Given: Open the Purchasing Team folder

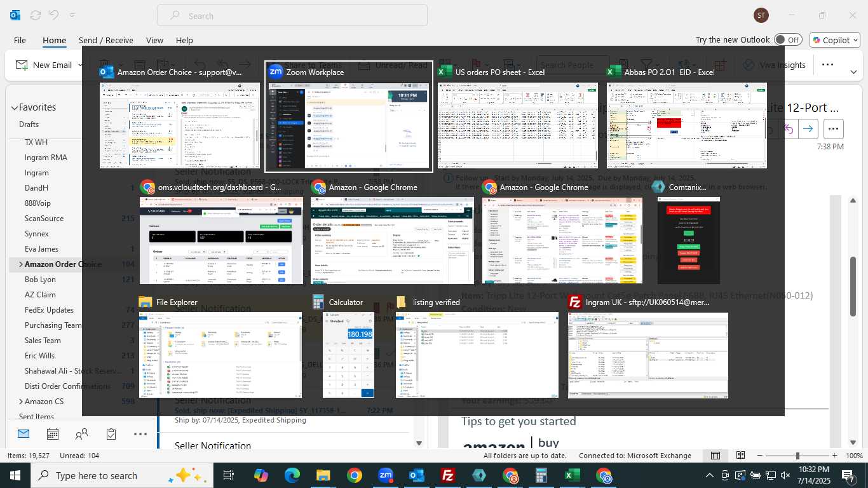Looking at the screenshot, I should pyautogui.click(x=53, y=325).
